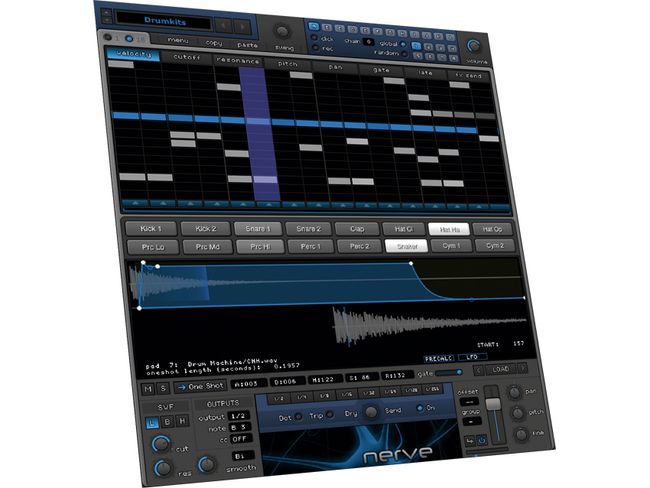
Task: Load the next sample with right arrow
Action: (x=523, y=368)
